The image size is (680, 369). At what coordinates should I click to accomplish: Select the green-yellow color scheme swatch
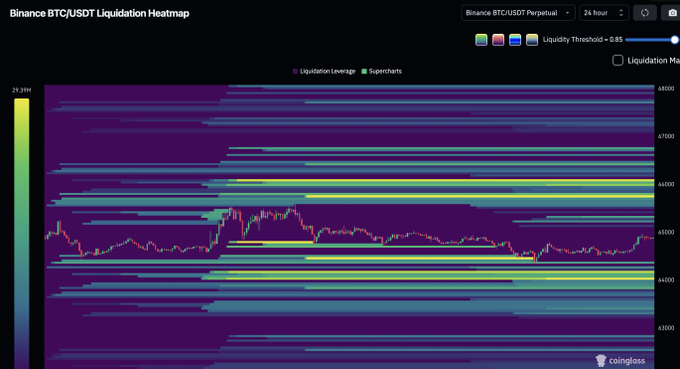[x=481, y=40]
